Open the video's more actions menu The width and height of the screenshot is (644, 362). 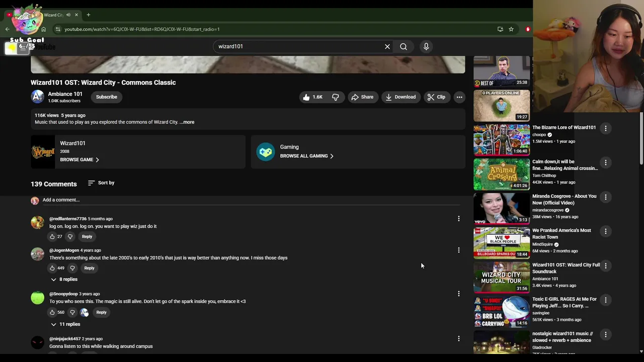tap(459, 97)
